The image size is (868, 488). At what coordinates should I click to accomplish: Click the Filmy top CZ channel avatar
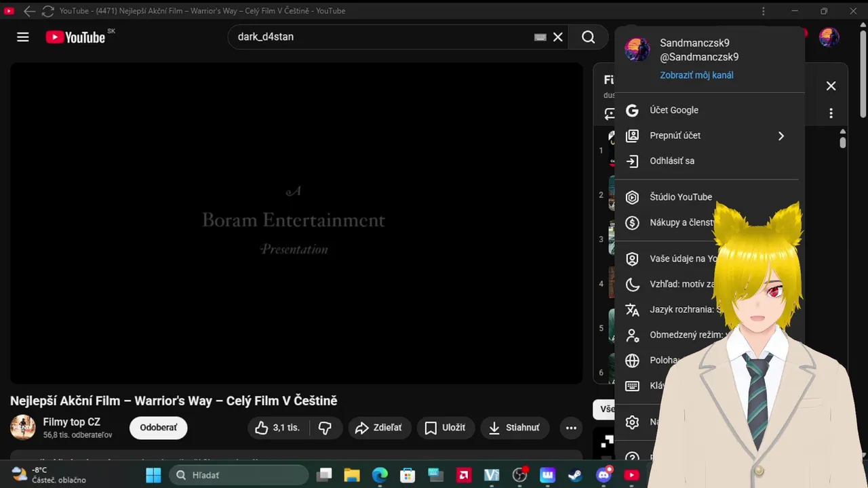(x=23, y=427)
